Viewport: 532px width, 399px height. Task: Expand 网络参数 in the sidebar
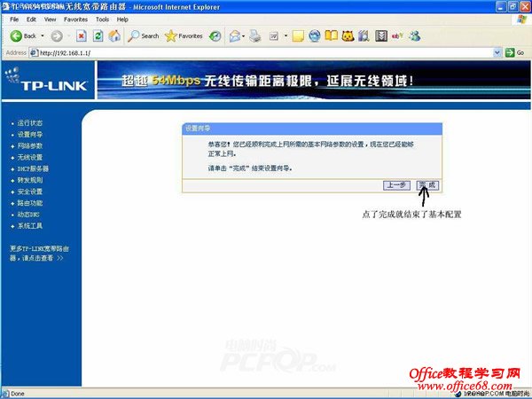pyautogui.click(x=30, y=146)
